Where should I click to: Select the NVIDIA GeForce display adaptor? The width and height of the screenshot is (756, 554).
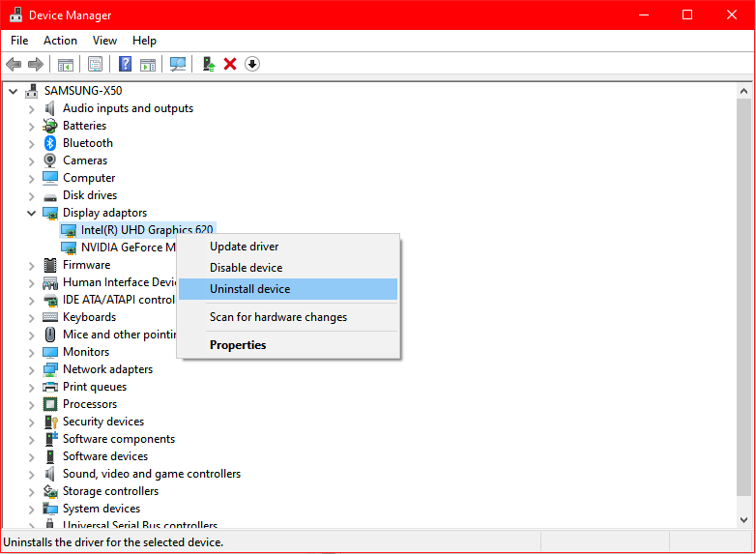119,248
